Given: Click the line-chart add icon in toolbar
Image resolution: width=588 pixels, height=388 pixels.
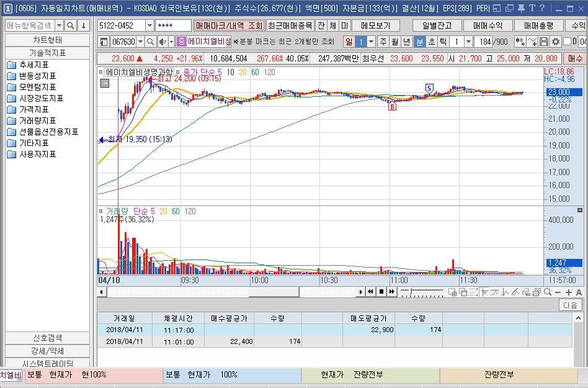Looking at the screenshot, I should click(x=532, y=42).
